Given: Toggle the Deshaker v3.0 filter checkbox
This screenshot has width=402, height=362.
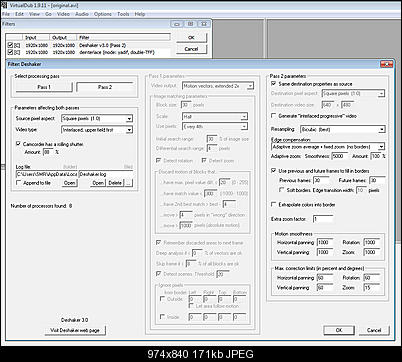Looking at the screenshot, I should [x=10, y=45].
